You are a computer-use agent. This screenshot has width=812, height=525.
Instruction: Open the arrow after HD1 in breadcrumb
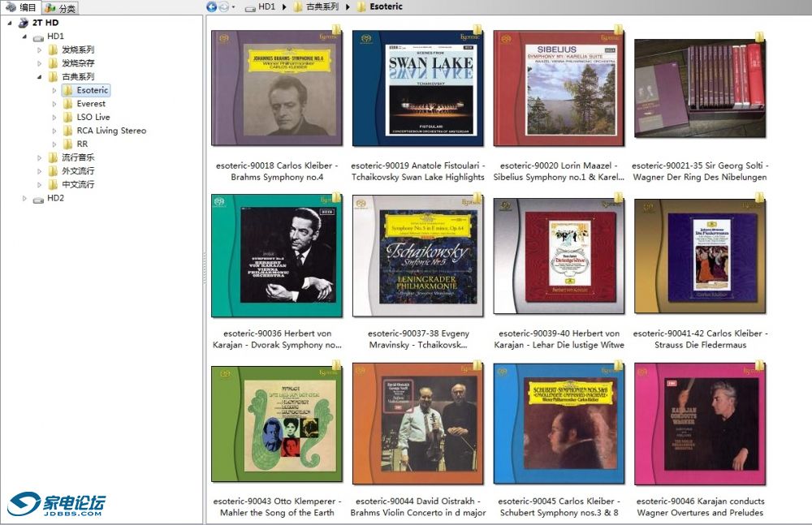pyautogui.click(x=284, y=7)
